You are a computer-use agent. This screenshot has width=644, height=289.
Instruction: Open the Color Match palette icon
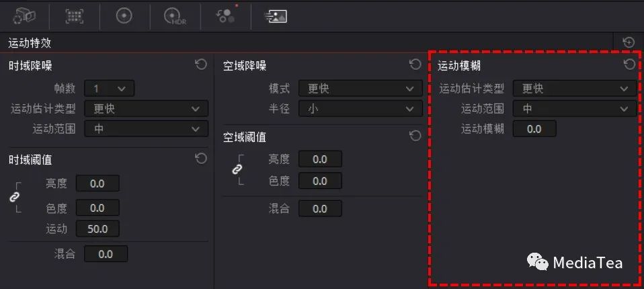(75, 16)
